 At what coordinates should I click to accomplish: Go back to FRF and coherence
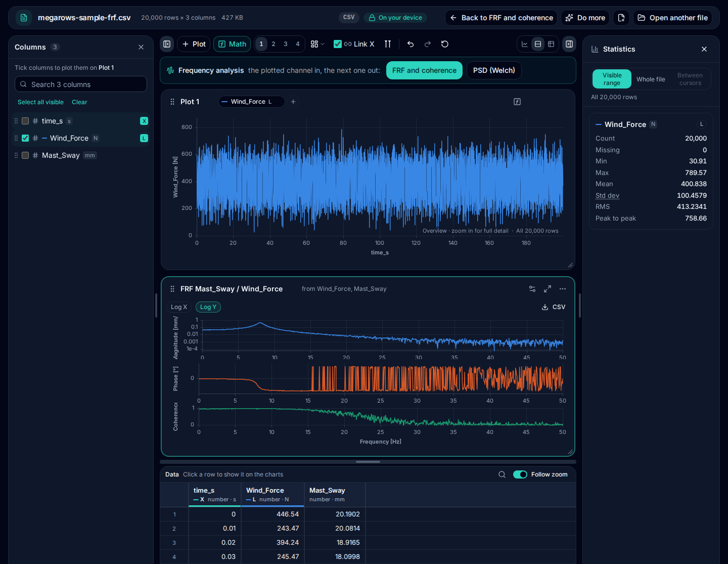tap(501, 18)
